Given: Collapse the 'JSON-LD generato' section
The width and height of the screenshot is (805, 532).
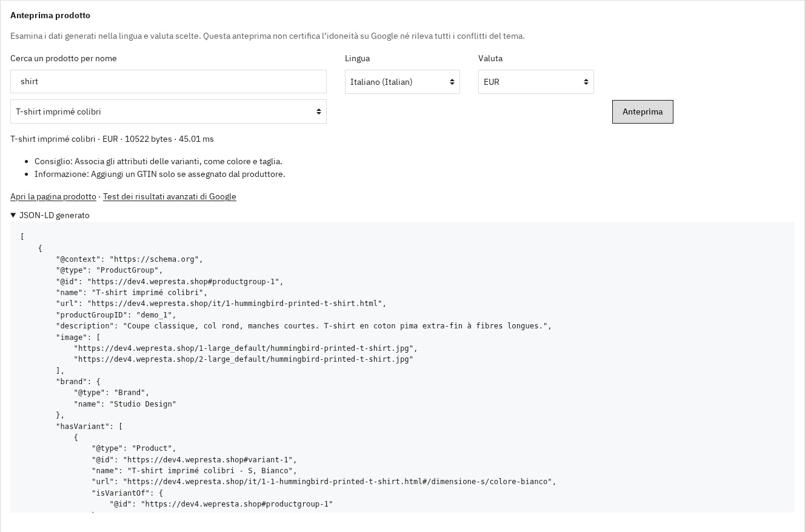Looking at the screenshot, I should [x=50, y=215].
